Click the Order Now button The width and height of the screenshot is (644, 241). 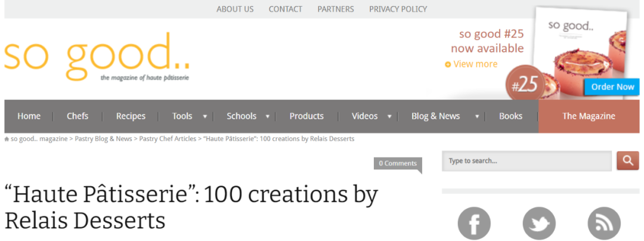(612, 86)
